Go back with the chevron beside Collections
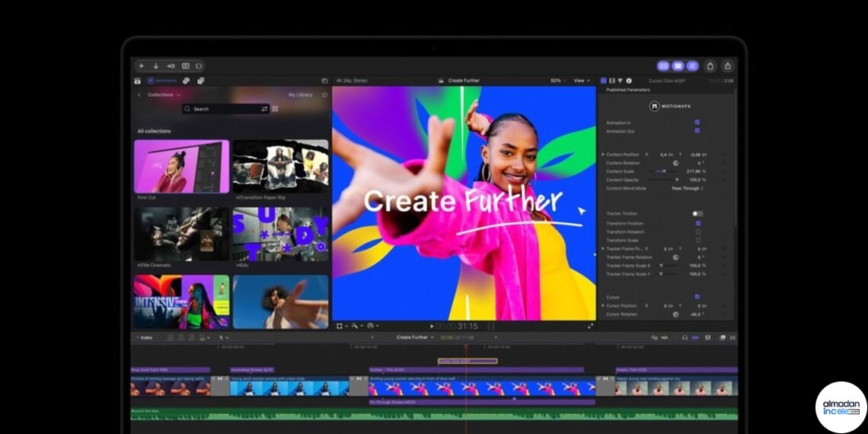The image size is (868, 434). (x=139, y=94)
